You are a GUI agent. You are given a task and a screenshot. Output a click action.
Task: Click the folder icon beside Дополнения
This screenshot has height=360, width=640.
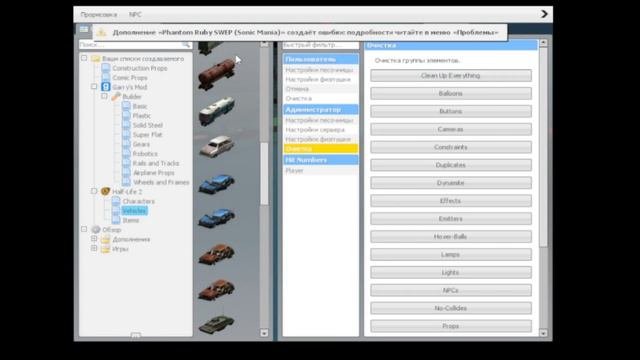point(106,239)
